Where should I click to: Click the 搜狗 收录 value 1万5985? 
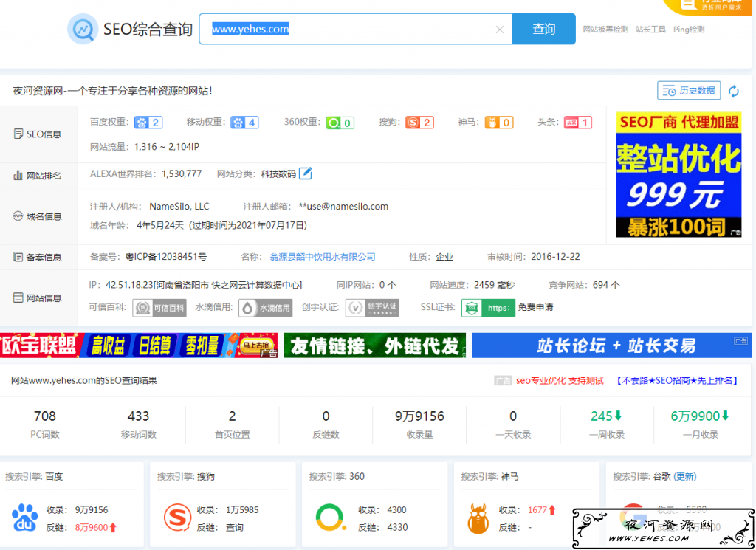242,510
